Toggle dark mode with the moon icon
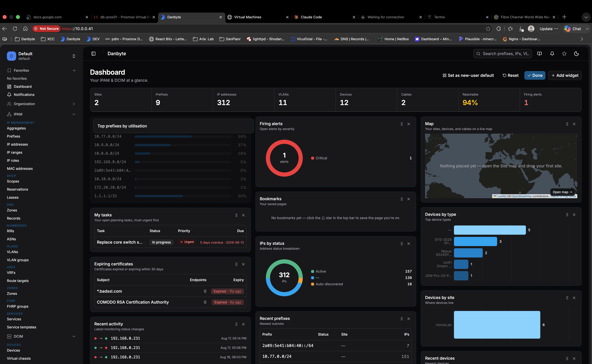The width and height of the screenshot is (592, 364). click(576, 54)
